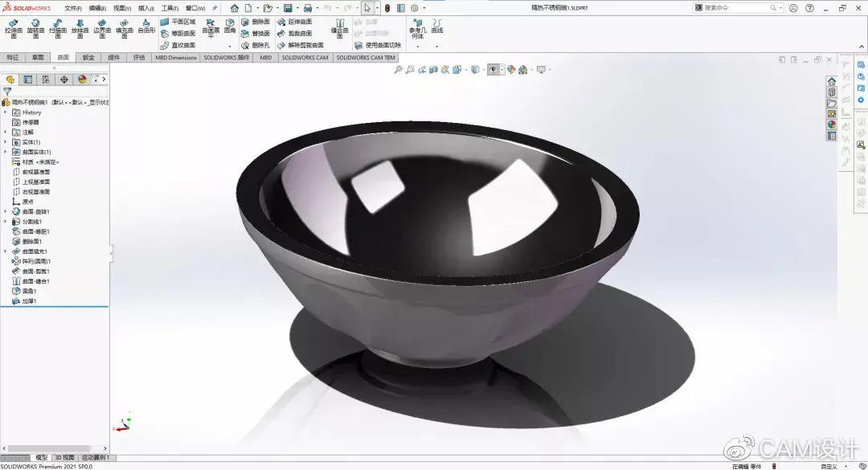Expand the 实体(1) node

[x=6, y=142]
